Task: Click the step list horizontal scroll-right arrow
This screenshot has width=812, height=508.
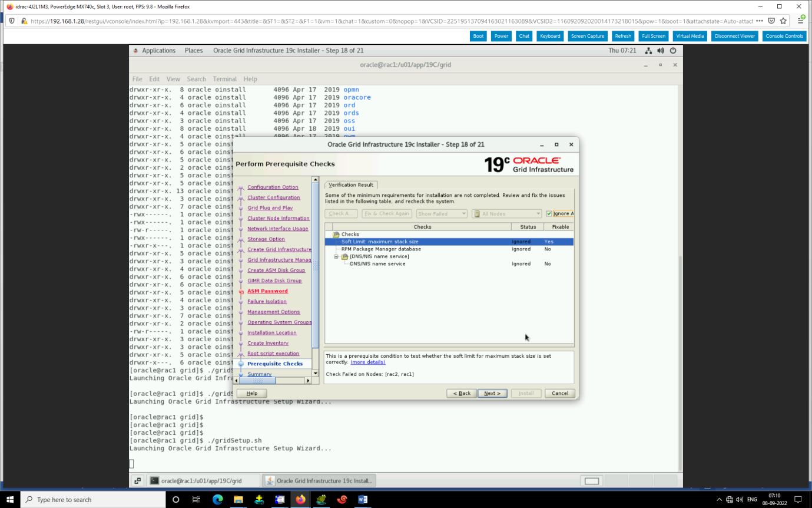Action: click(307, 381)
